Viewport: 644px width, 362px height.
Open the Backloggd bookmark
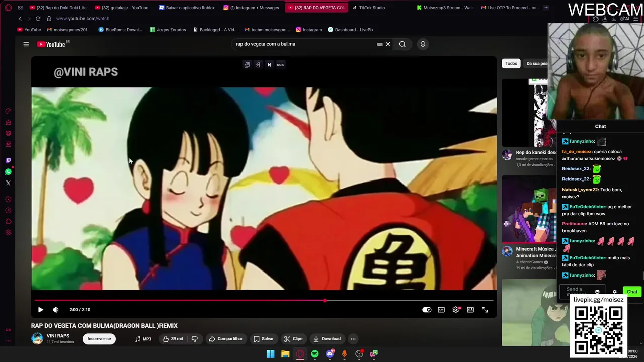215,30
